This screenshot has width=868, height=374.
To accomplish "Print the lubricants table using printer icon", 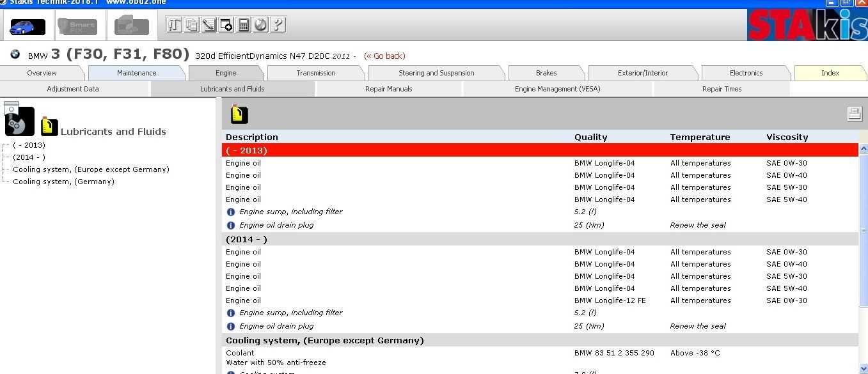I will coord(855,114).
